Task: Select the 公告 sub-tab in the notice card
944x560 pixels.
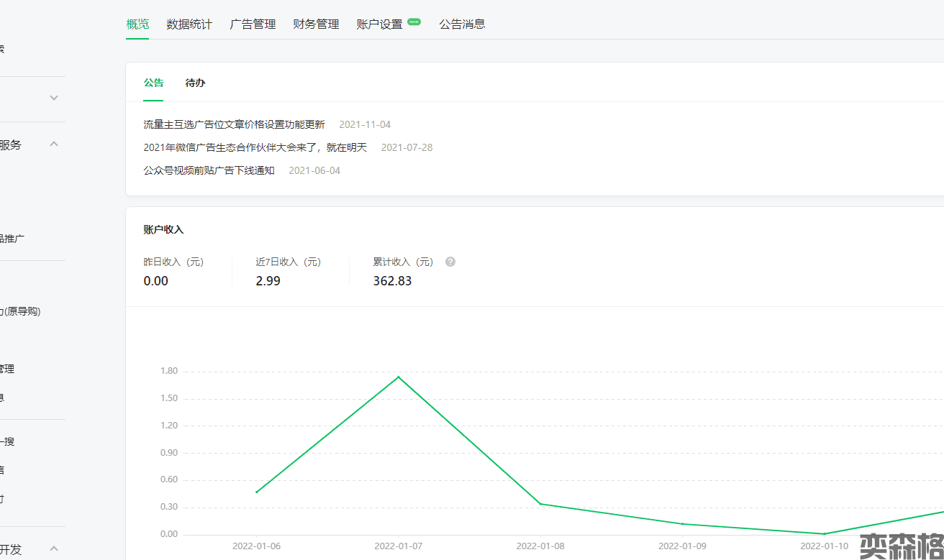Action: coord(153,83)
